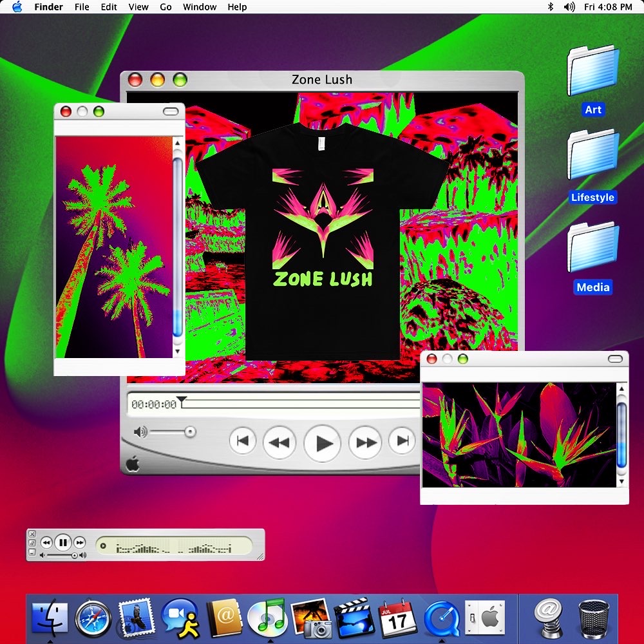Fast forward the Zone Lush video
Viewport: 644px width, 644px height.
click(365, 442)
